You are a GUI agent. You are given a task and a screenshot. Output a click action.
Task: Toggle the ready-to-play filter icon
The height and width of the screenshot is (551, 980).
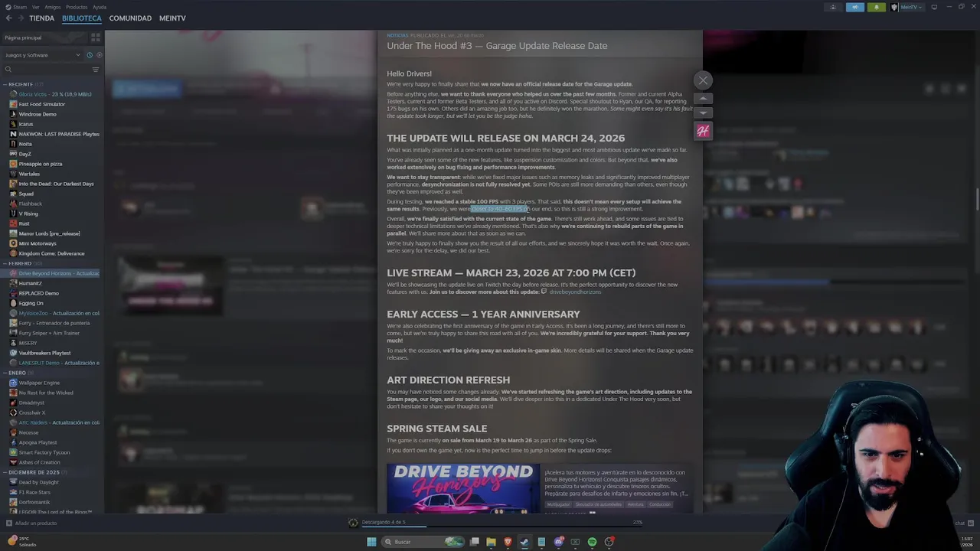pos(99,55)
